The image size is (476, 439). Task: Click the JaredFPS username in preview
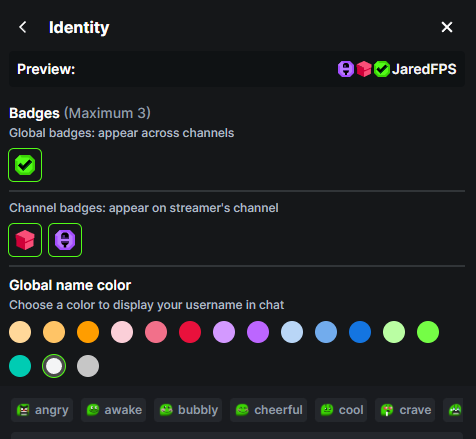[x=424, y=69]
